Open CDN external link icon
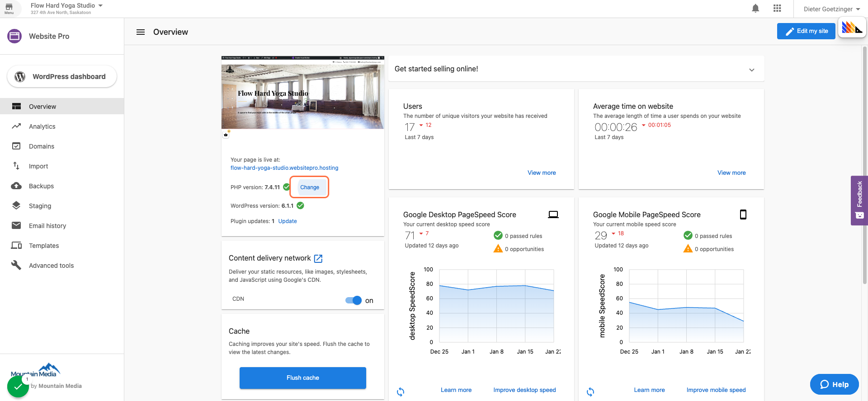The height and width of the screenshot is (401, 868). (x=318, y=258)
